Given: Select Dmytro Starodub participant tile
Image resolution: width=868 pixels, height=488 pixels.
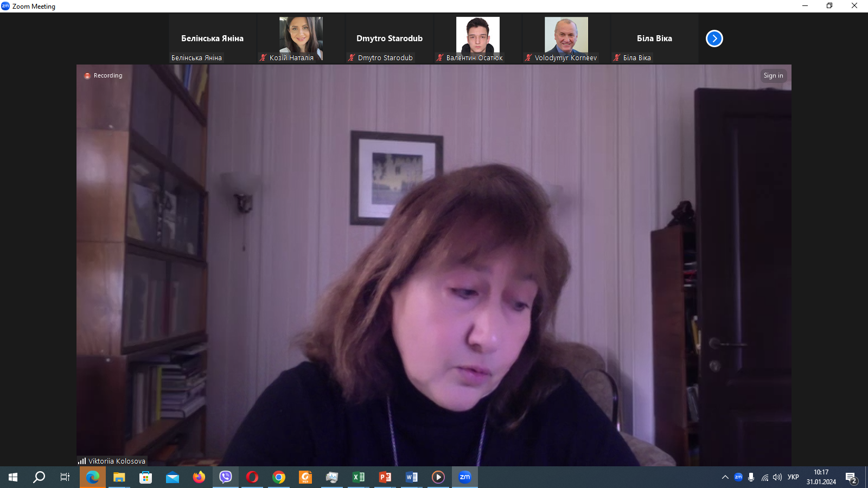Looking at the screenshot, I should [x=390, y=38].
